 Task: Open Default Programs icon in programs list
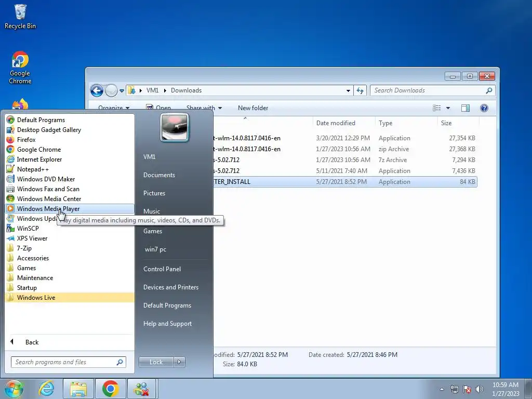click(10, 120)
